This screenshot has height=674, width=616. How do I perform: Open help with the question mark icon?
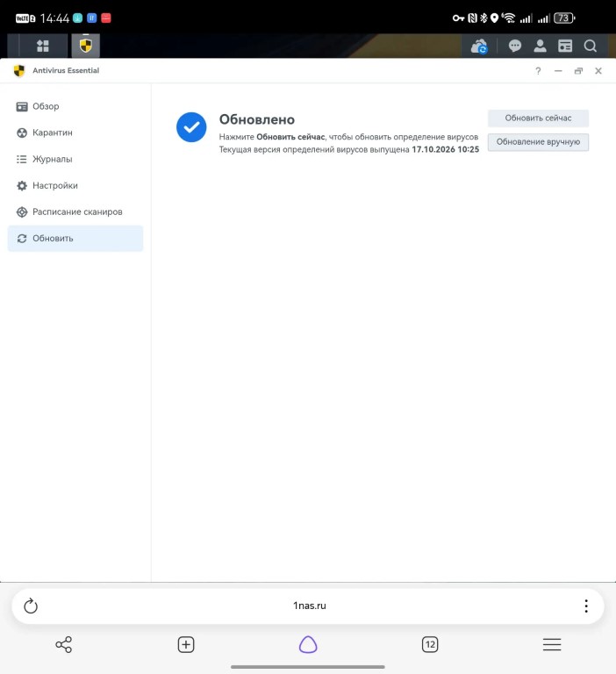pyautogui.click(x=538, y=71)
